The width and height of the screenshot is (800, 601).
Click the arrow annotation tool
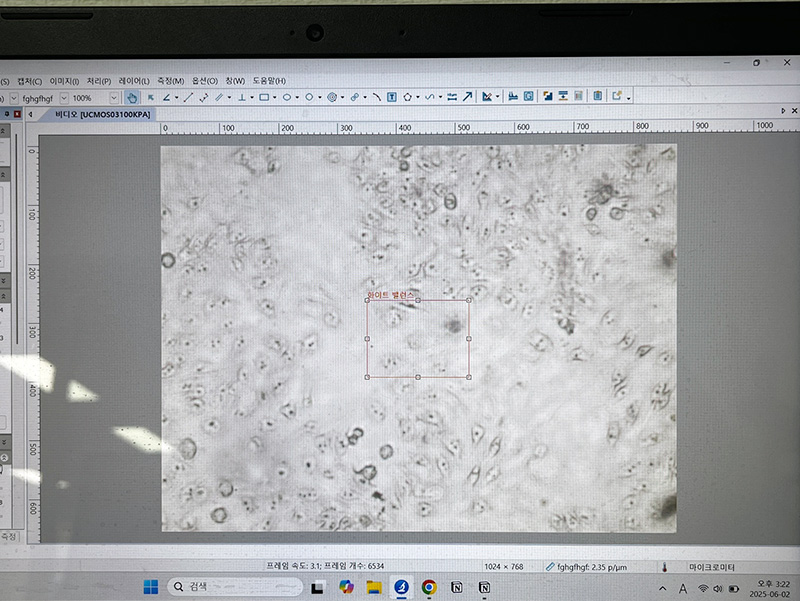coord(467,98)
